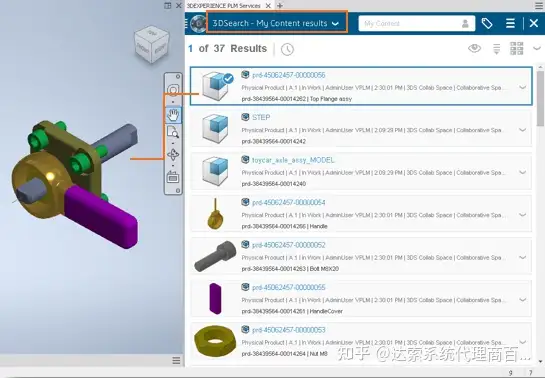The image size is (545, 378).
Task: Expand toycar_axle_assy_MODEL row chevron
Action: (522, 172)
